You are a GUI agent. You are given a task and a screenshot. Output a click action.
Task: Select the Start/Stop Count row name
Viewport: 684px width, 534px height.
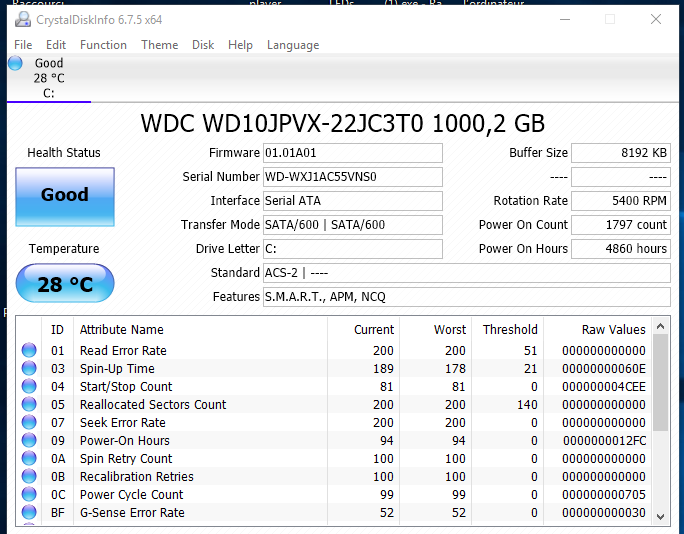pyautogui.click(x=126, y=386)
